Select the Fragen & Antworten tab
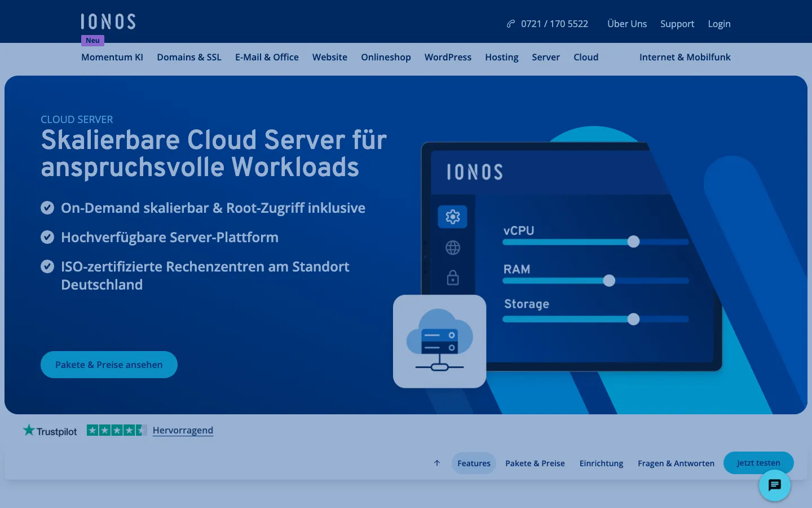The image size is (812, 508). point(676,463)
